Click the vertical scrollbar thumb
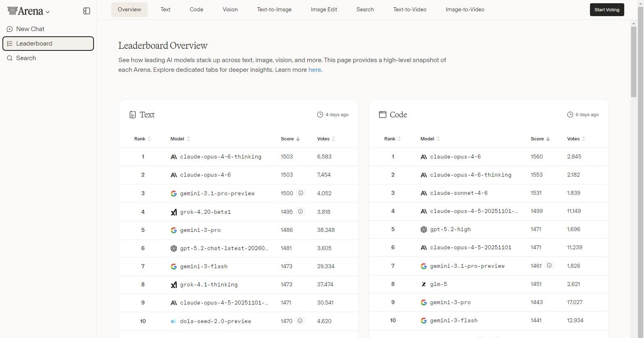This screenshot has height=338, width=644. (634, 62)
